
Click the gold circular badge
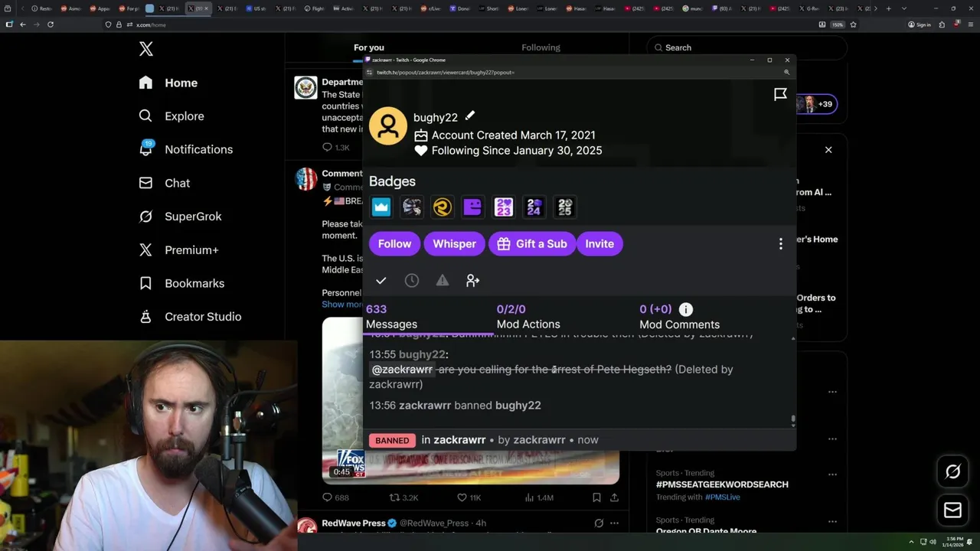[x=443, y=207]
